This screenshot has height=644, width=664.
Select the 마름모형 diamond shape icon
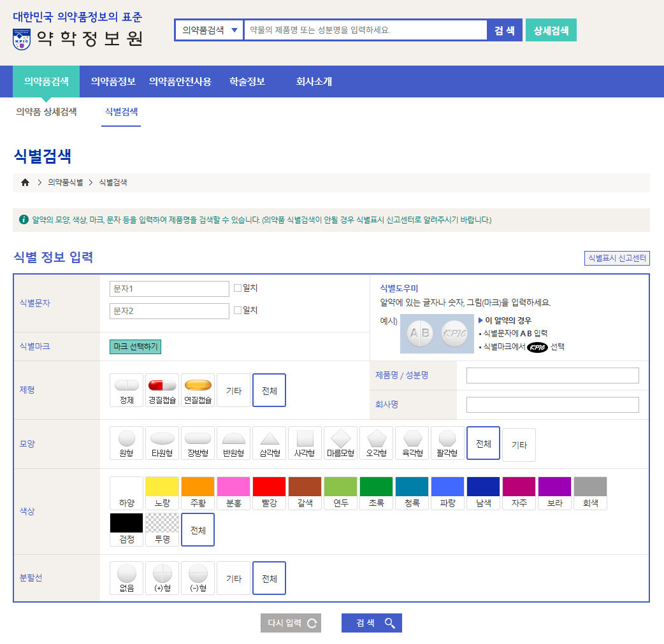(340, 444)
